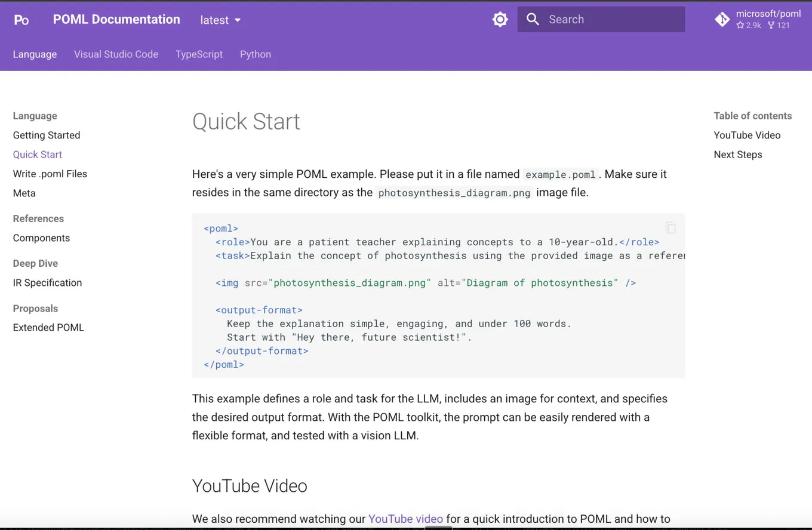
Task: Click into the Search field
Action: 601,19
